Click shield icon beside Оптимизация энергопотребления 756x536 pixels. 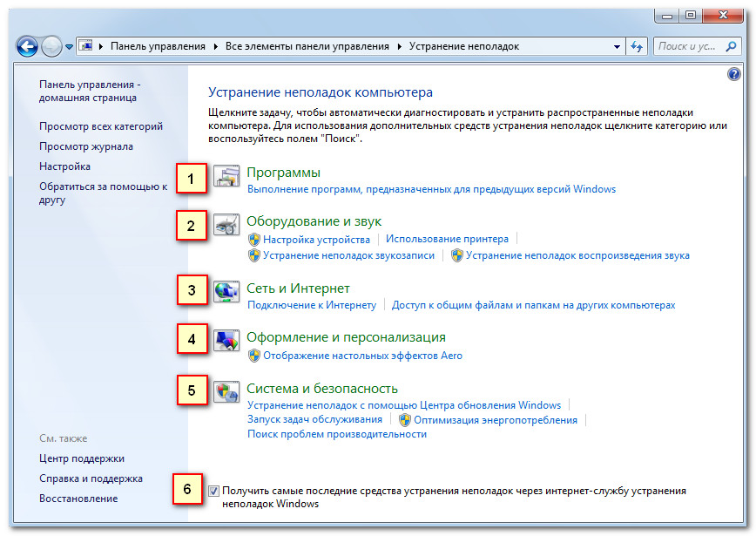coord(405,420)
